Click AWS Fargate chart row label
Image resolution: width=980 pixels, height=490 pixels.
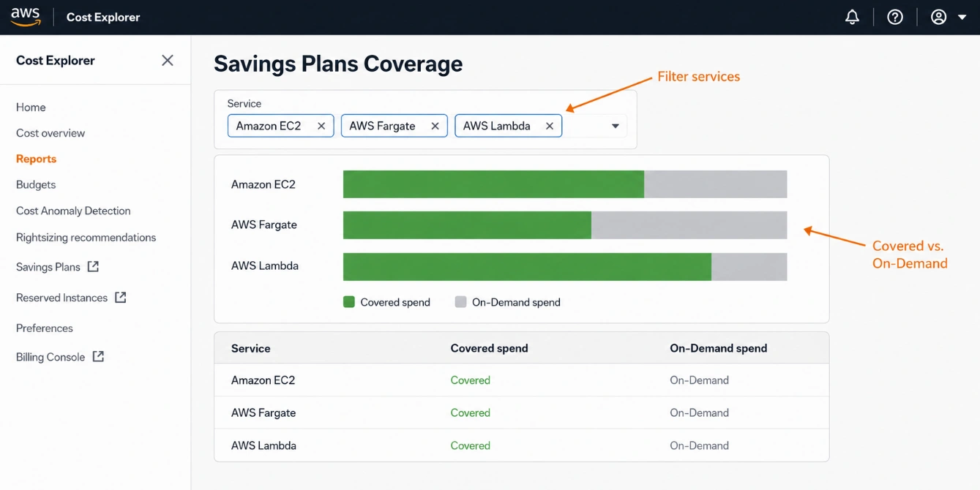[264, 225]
